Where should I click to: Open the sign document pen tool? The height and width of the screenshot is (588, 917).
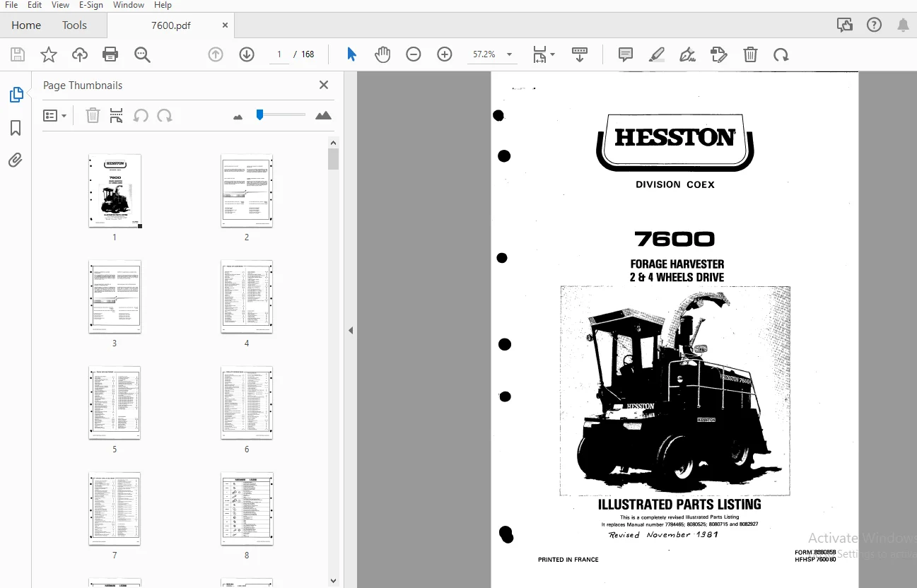pyautogui.click(x=687, y=54)
